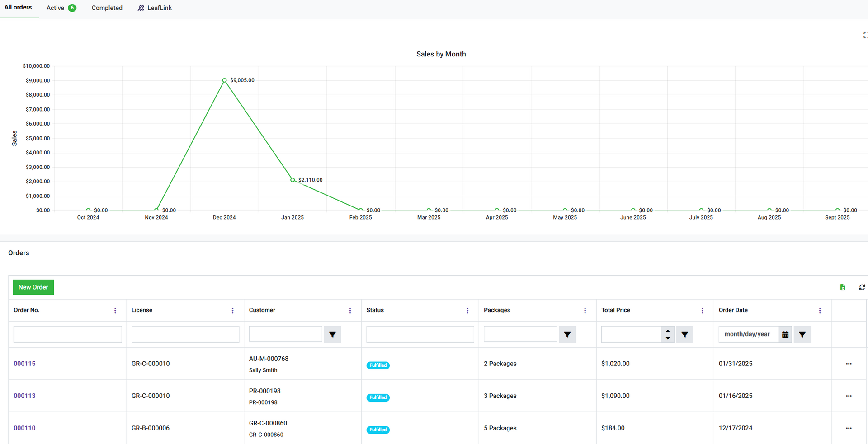Open Order Date filter operator funnel

(802, 334)
